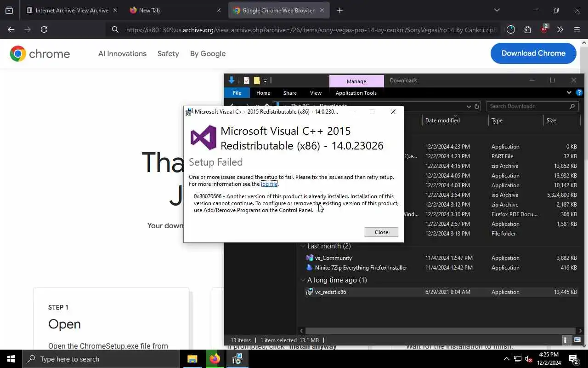
Task: Collapse the Last month group
Action: [303, 246]
